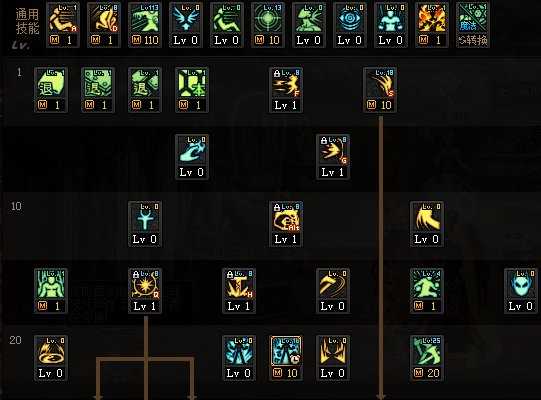This screenshot has width=541, height=400.
Task: Click the blue winged skill icon in top row
Action: click(x=186, y=18)
